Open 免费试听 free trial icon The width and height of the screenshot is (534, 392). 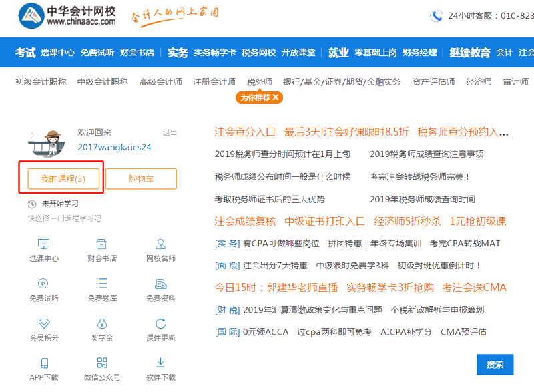coord(43,289)
